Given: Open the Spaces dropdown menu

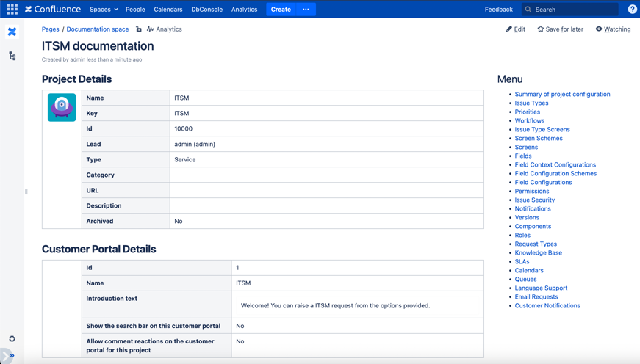Looking at the screenshot, I should 104,10.
